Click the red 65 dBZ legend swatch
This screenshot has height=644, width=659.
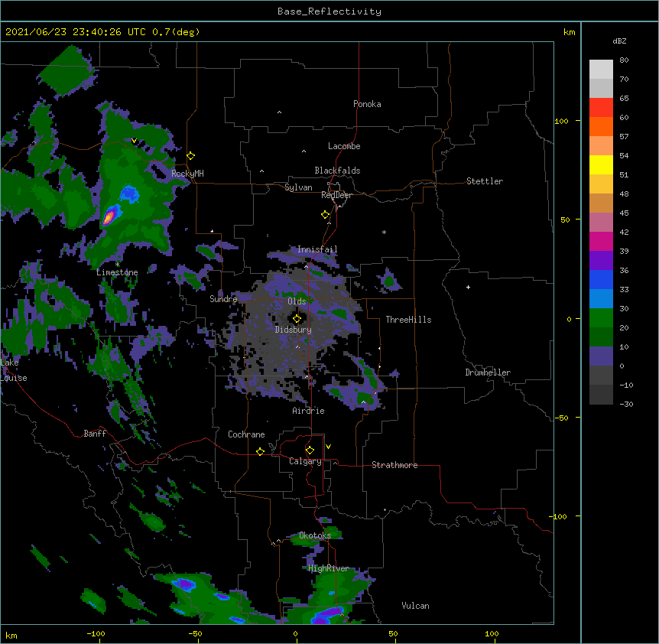(601, 108)
